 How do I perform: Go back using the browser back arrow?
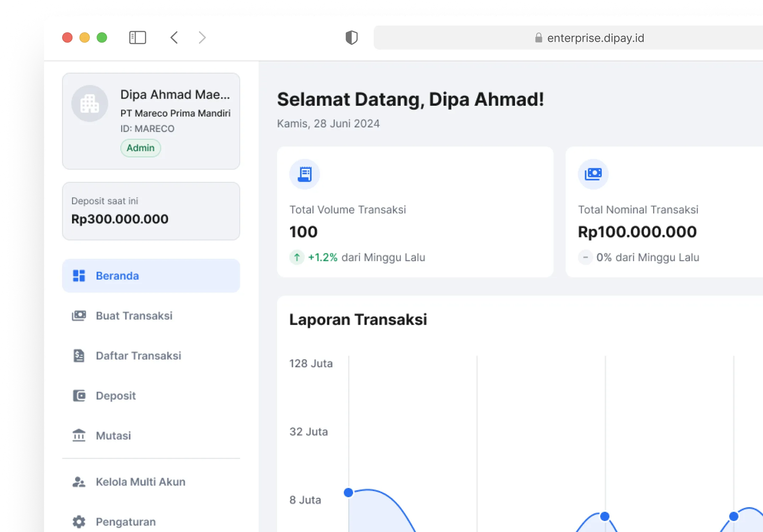pyautogui.click(x=174, y=38)
